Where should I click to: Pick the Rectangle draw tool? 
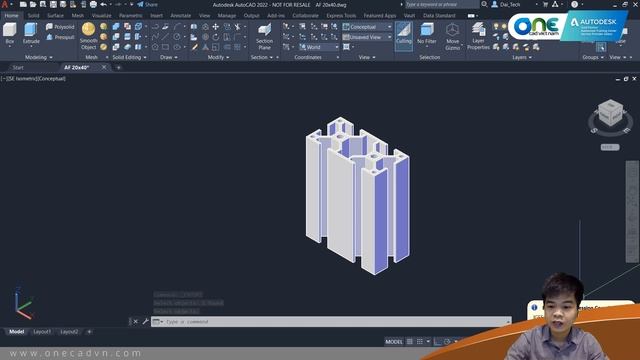pos(165,47)
